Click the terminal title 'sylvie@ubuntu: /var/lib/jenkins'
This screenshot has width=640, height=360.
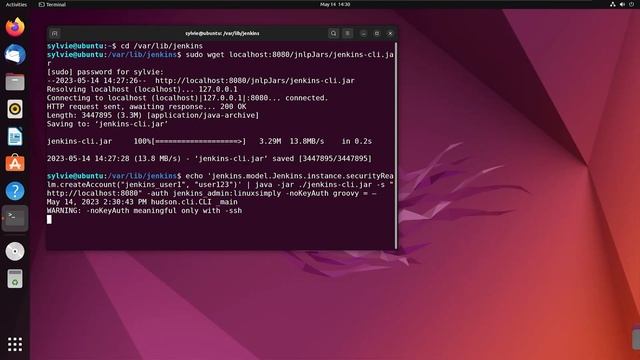[222, 33]
